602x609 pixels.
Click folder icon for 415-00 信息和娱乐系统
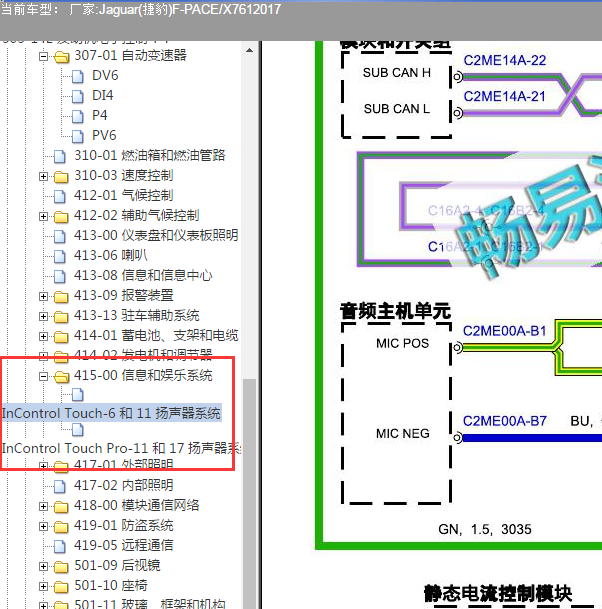click(61, 376)
